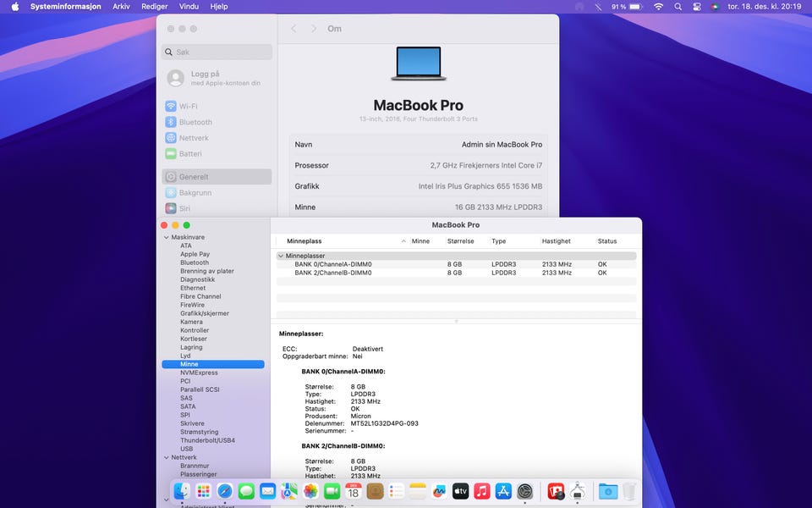Viewport: 812px width, 508px height.
Task: Toggle sort arrow on Minneplass column
Action: point(403,241)
